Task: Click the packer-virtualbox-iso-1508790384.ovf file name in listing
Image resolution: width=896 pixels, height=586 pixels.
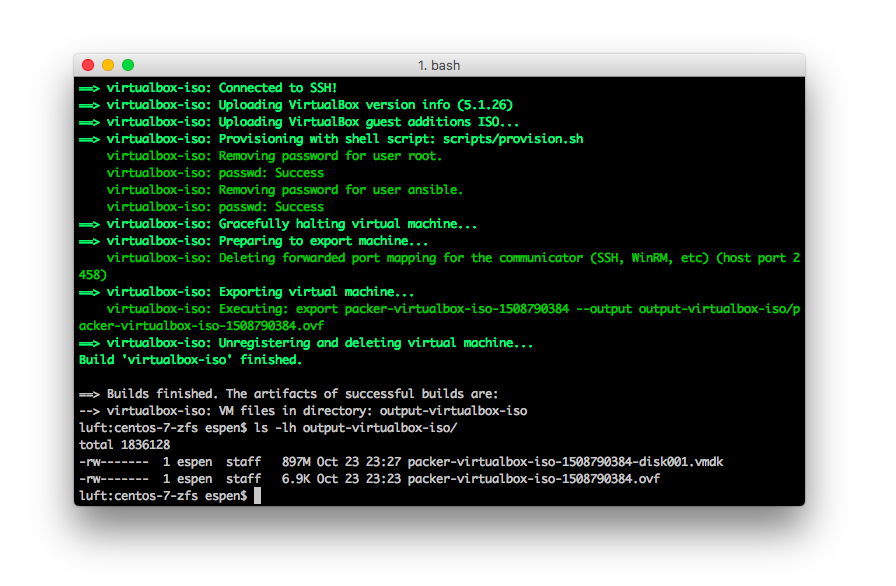Action: [x=534, y=479]
